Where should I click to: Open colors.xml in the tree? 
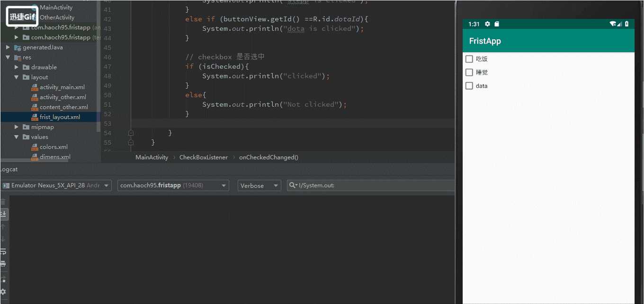coord(54,147)
